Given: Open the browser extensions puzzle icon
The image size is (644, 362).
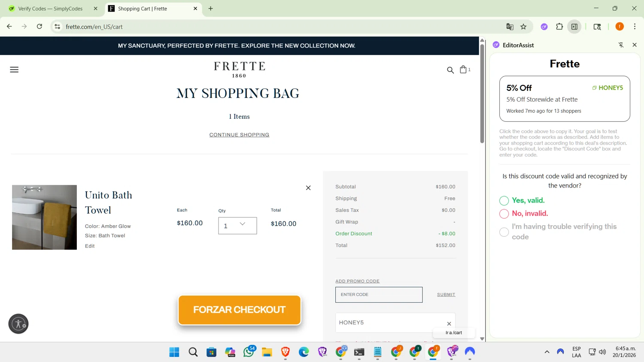Looking at the screenshot, I should pos(559,27).
